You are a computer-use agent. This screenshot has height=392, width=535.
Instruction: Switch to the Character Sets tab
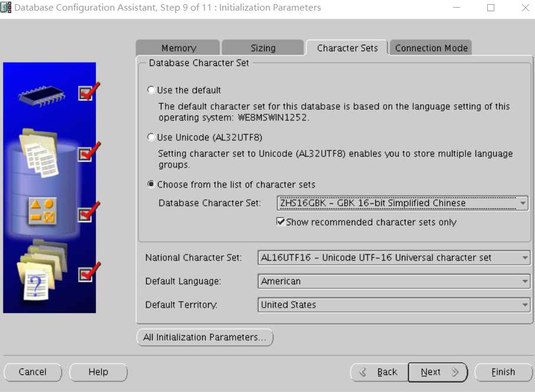click(x=347, y=48)
